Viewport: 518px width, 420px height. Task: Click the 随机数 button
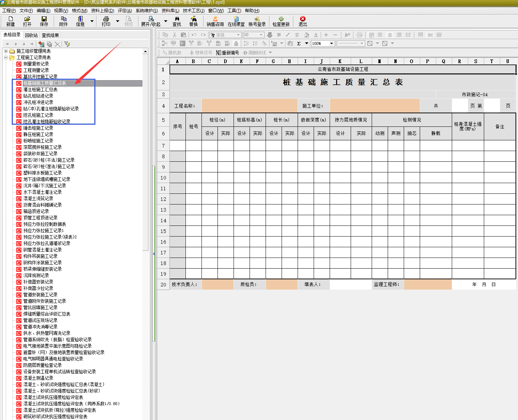(x=172, y=53)
